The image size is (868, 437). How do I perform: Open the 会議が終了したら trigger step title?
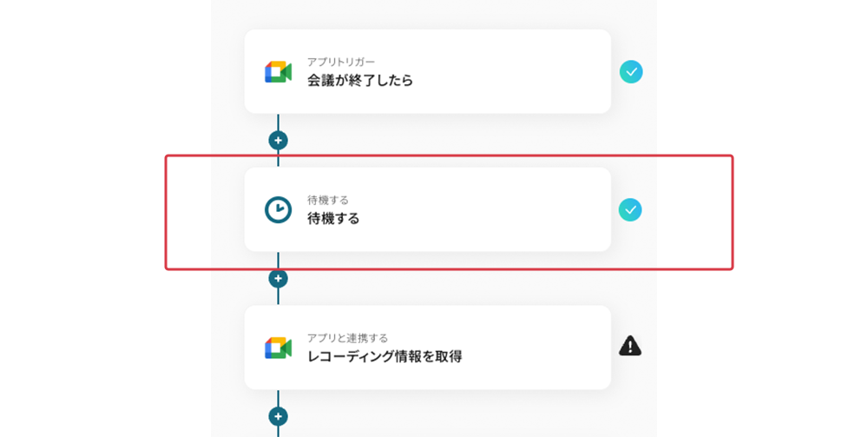(x=359, y=81)
